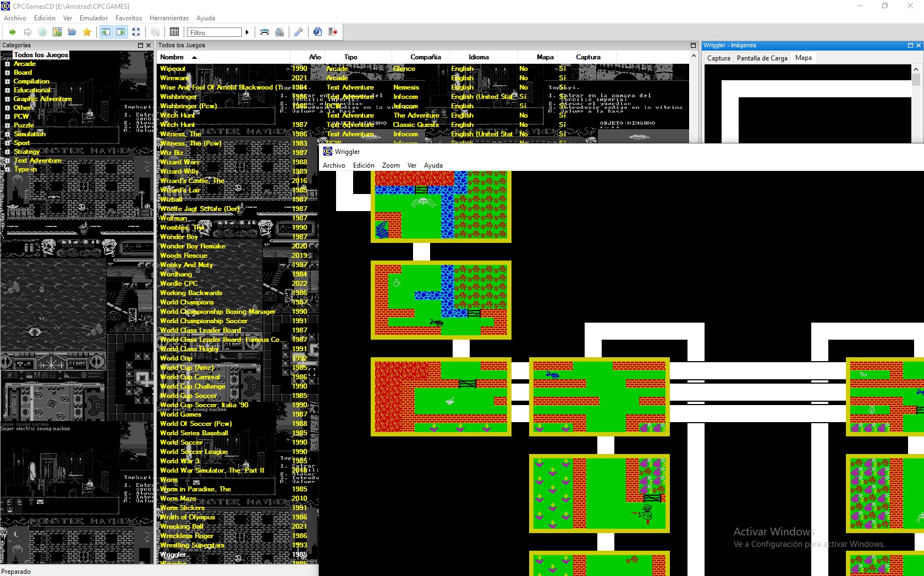
Task: Expand the Board category
Action: pyautogui.click(x=7, y=73)
